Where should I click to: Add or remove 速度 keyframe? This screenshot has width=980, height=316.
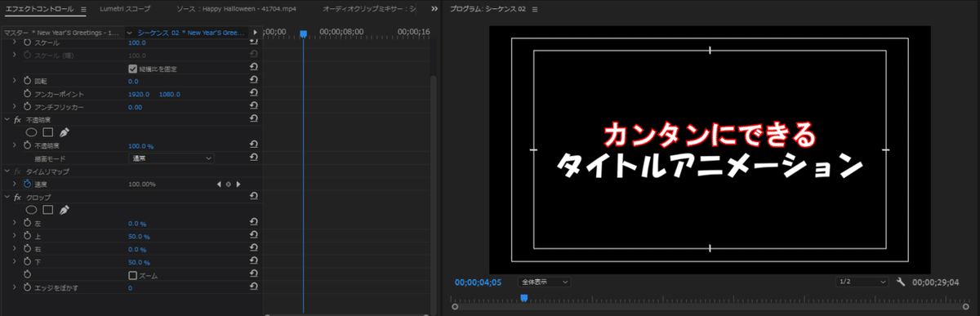(229, 185)
